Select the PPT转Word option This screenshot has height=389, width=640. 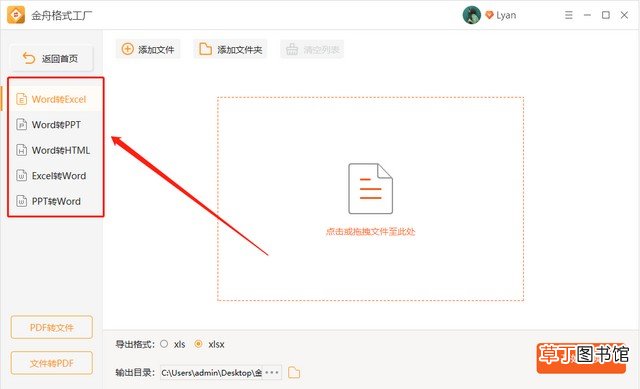pyautogui.click(x=56, y=201)
